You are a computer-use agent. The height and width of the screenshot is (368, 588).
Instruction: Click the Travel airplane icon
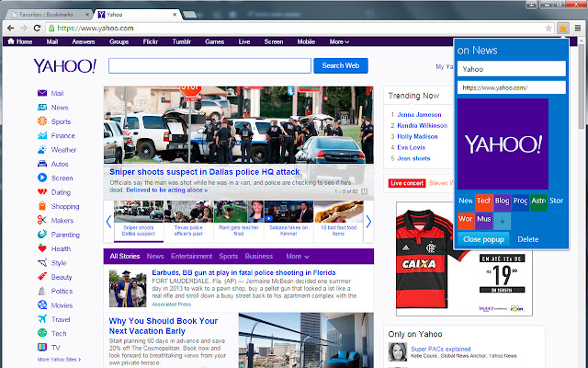[42, 319]
